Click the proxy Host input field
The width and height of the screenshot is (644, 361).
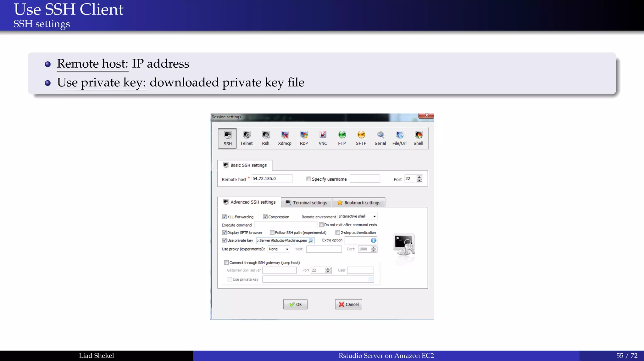(324, 249)
